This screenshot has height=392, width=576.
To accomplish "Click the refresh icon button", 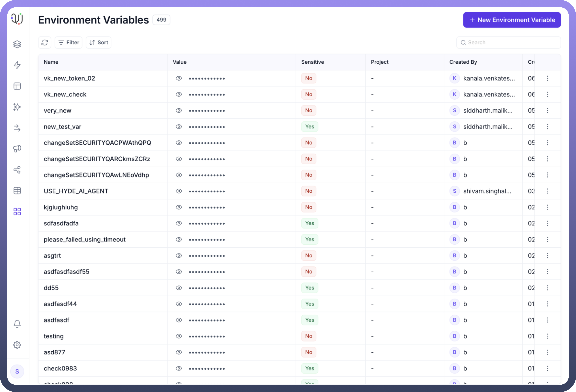I will click(x=45, y=42).
